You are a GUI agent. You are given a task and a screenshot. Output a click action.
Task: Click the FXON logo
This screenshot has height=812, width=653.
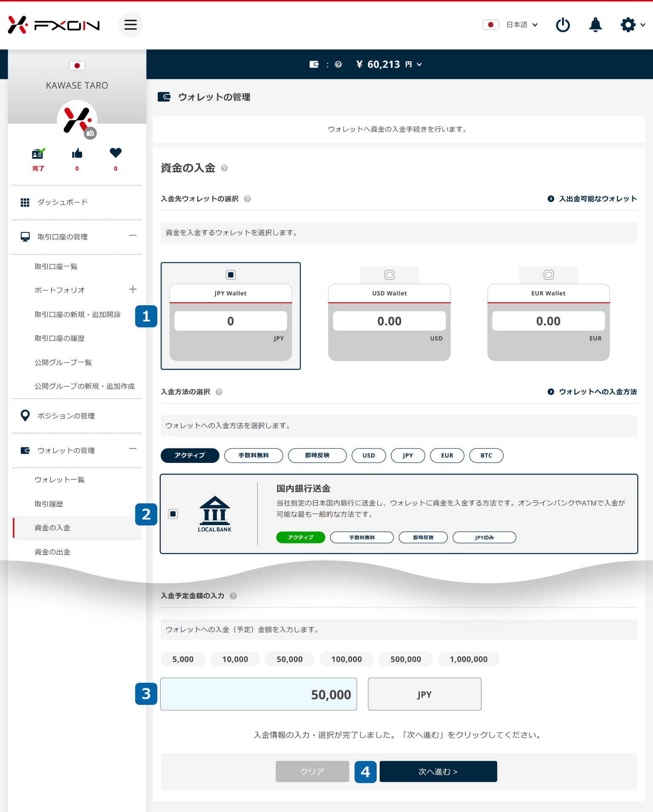54,25
